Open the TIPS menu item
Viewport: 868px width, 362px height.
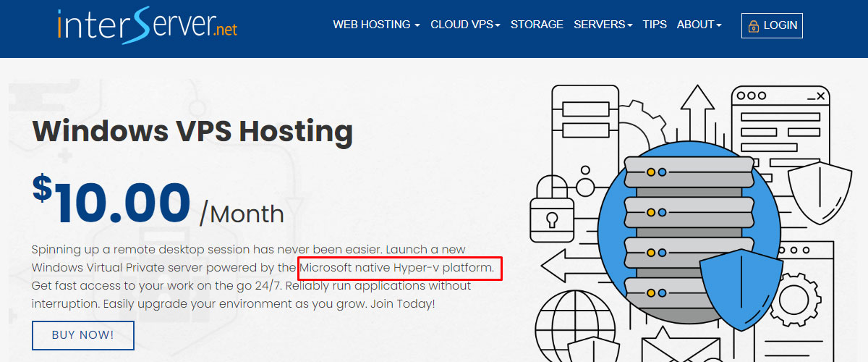(655, 25)
